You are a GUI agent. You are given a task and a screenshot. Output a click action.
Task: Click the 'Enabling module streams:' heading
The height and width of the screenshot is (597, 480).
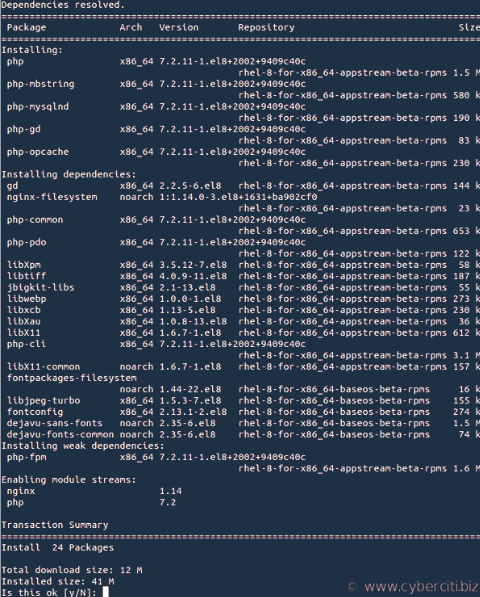coord(69,480)
